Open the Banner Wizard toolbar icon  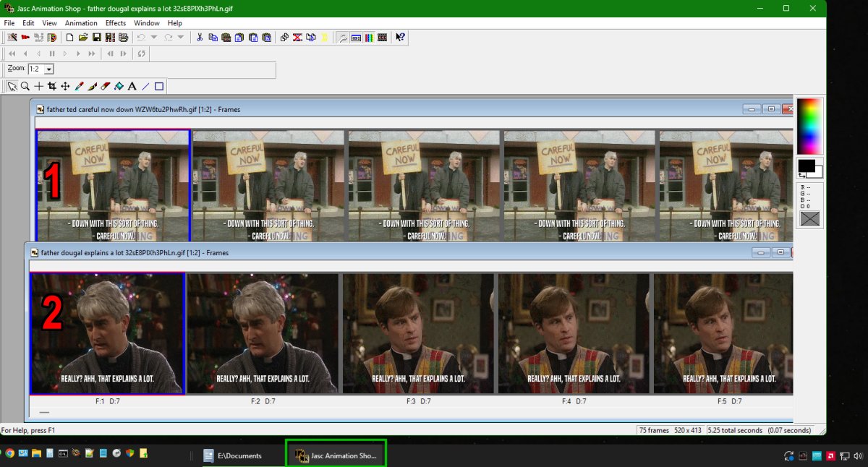(x=25, y=37)
